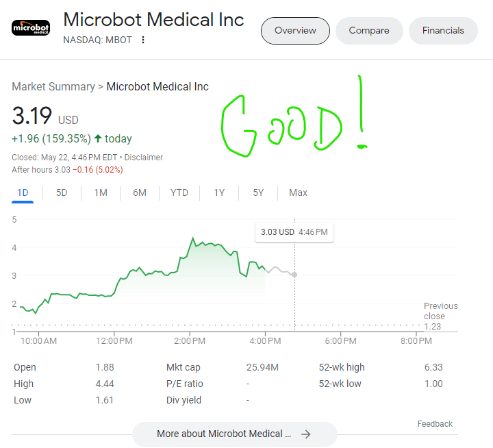
Task: Click the arrow icon beside More about
Action: click(306, 434)
